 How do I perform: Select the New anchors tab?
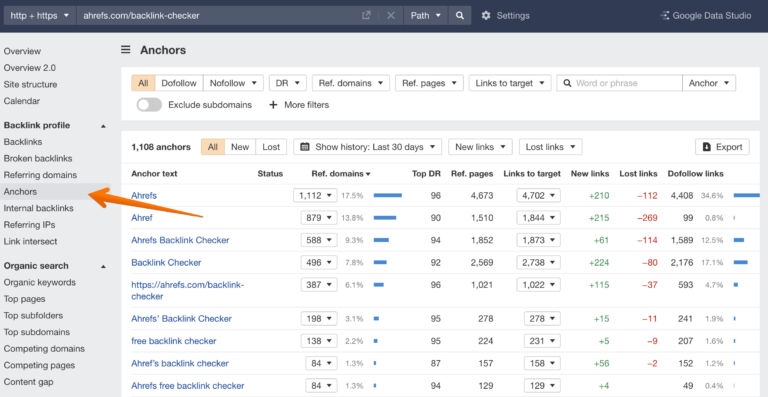tap(240, 147)
